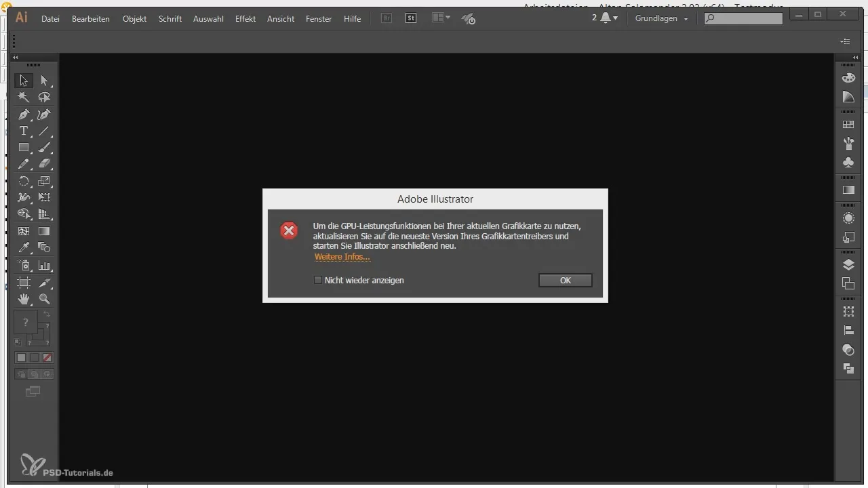Select the Rotate tool
868x488 pixels.
click(24, 181)
